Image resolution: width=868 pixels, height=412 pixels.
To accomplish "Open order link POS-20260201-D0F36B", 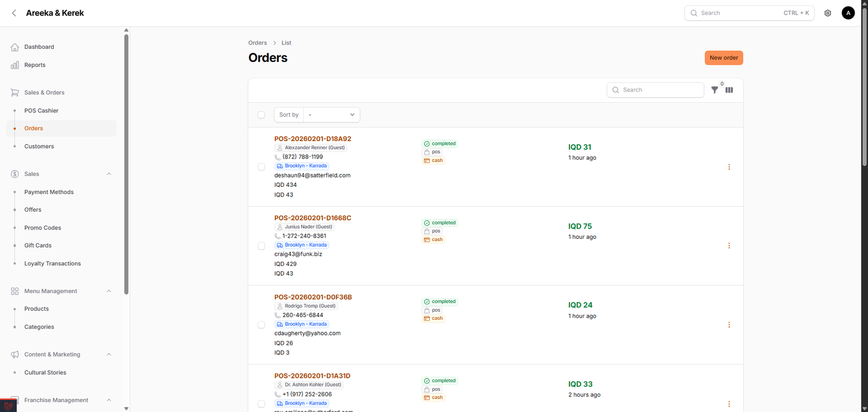I will (313, 297).
